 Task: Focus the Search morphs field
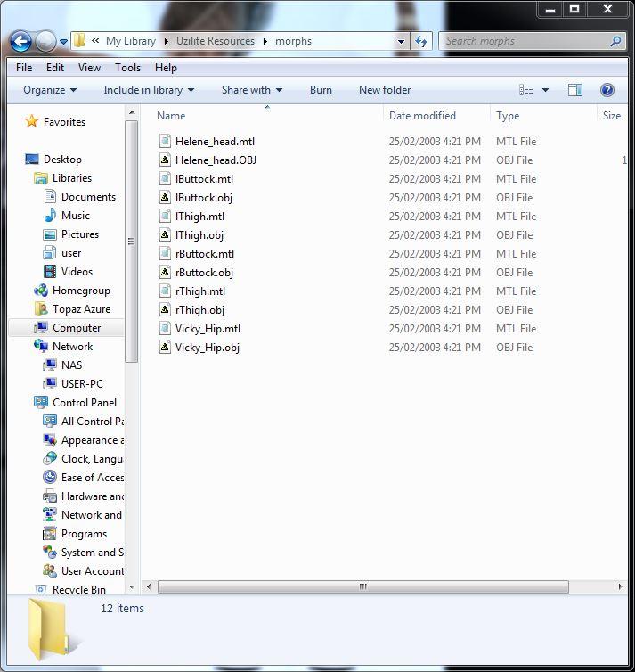(532, 41)
